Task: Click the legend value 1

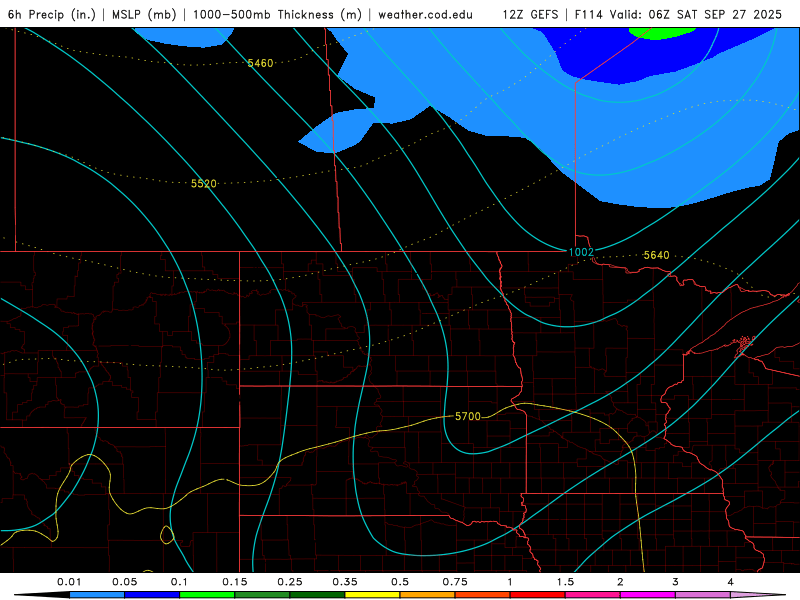Action: [510, 582]
